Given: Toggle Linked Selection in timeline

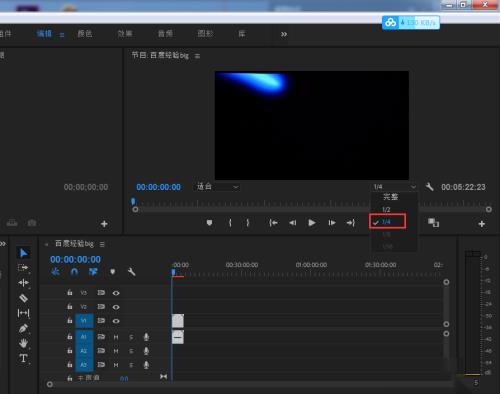Looking at the screenshot, I should click(93, 272).
